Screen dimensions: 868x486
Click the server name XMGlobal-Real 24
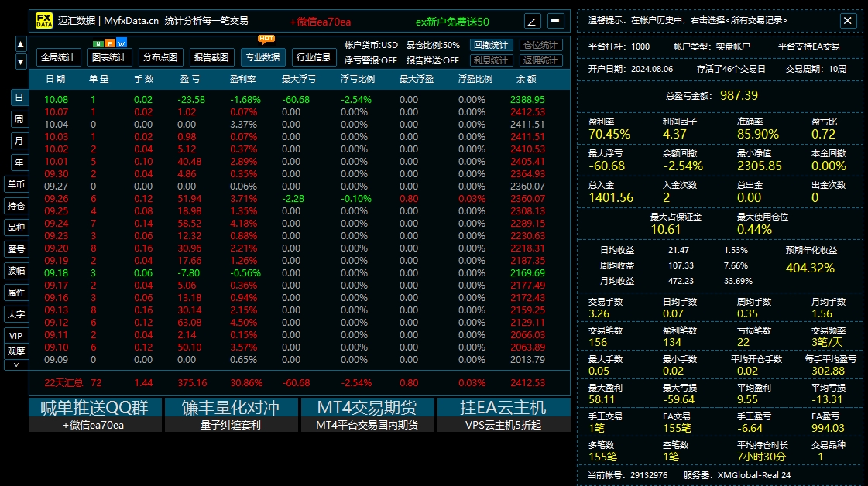tap(754, 475)
